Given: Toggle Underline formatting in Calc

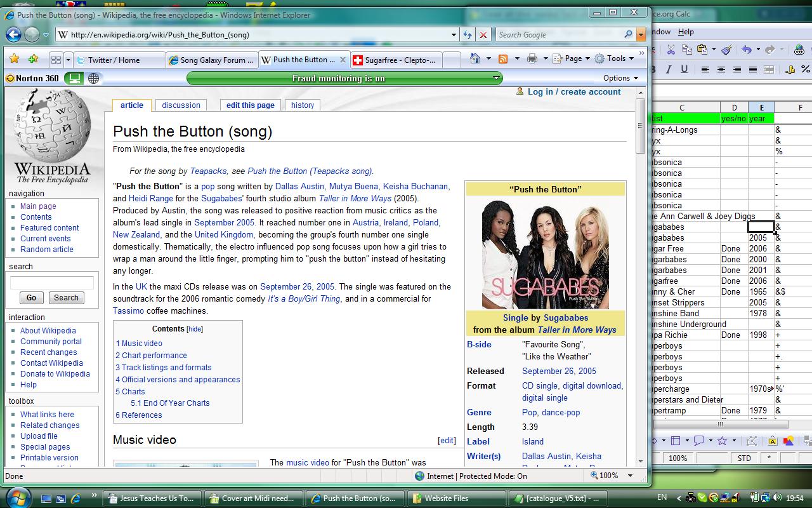Looking at the screenshot, I should coord(685,69).
